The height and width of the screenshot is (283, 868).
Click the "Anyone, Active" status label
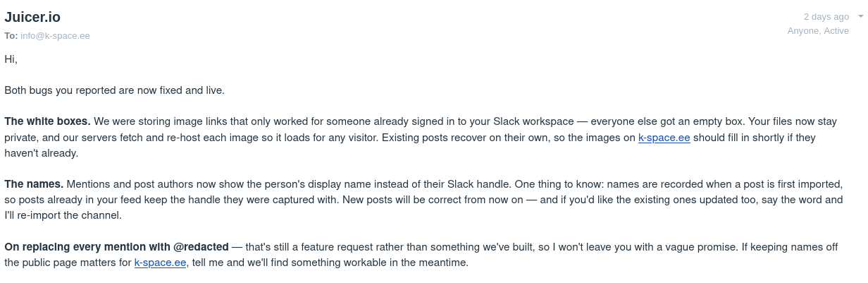818,30
